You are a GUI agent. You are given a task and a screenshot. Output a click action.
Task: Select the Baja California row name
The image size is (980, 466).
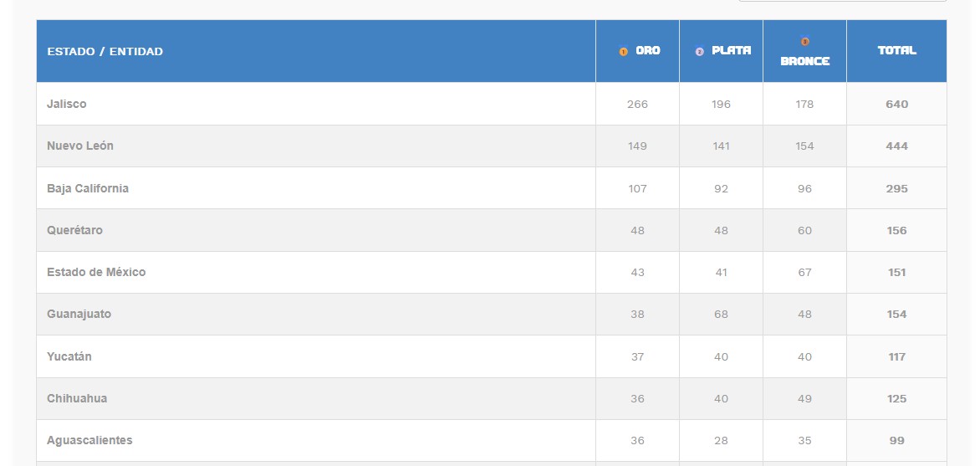[x=88, y=188]
